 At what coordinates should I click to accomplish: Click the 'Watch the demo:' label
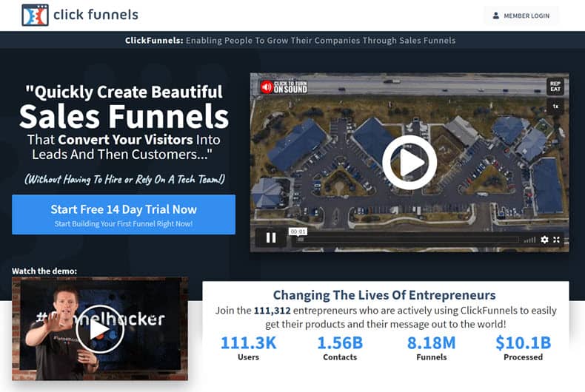coord(44,271)
